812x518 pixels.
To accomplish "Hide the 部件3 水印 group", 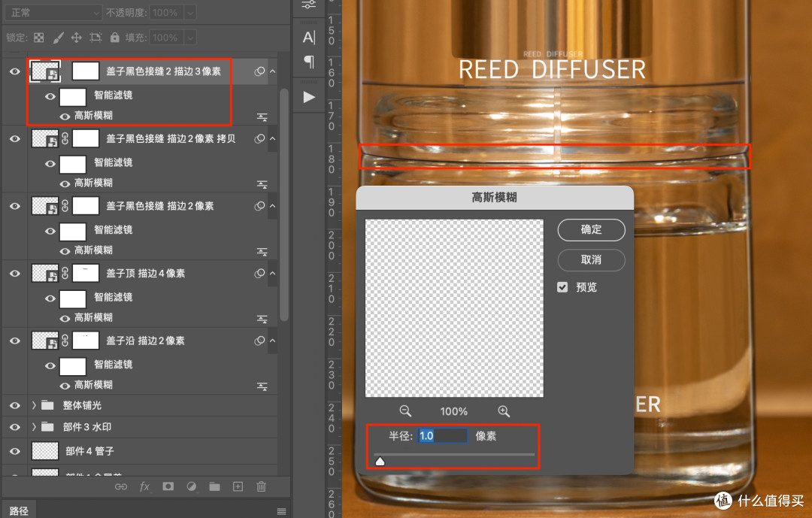I will 15,427.
